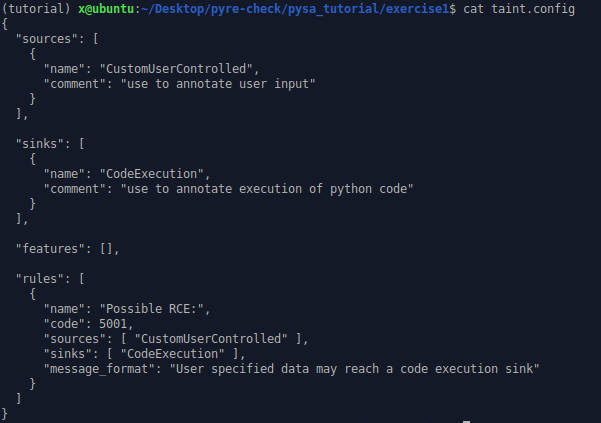Click "CustomUserControlled" inside the rules sources list
The width and height of the screenshot is (601, 423).
point(211,339)
